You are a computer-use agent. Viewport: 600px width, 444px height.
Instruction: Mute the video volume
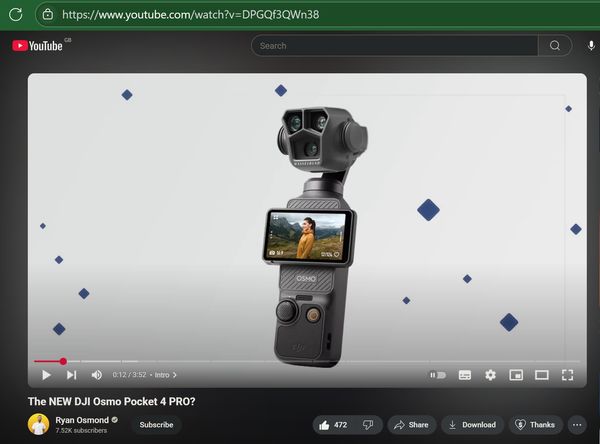pyautogui.click(x=97, y=375)
